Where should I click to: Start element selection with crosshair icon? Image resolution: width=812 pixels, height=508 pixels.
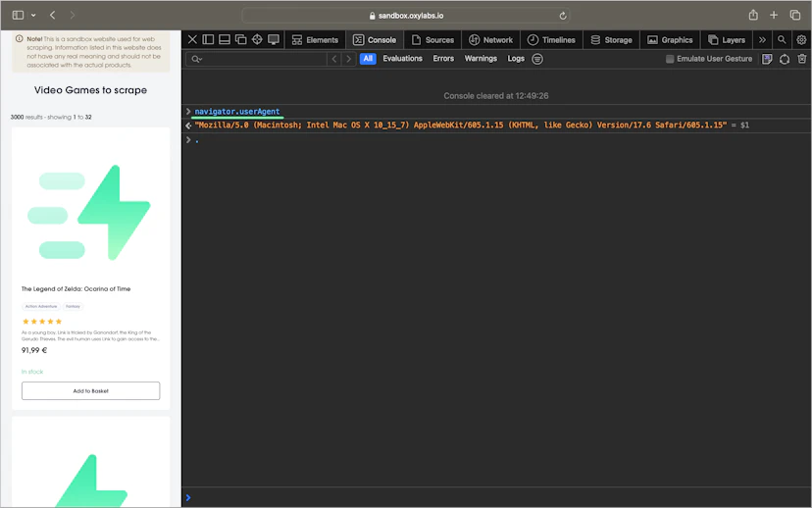click(257, 39)
